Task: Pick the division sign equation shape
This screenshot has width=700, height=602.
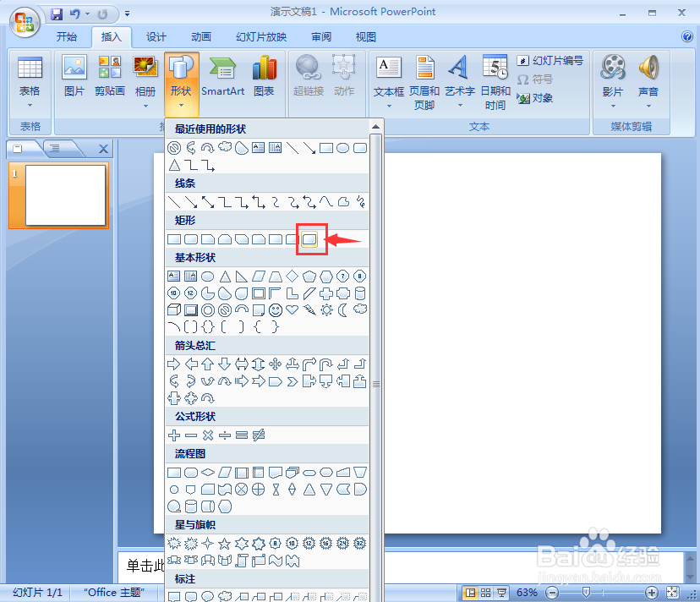Action: coord(225,435)
